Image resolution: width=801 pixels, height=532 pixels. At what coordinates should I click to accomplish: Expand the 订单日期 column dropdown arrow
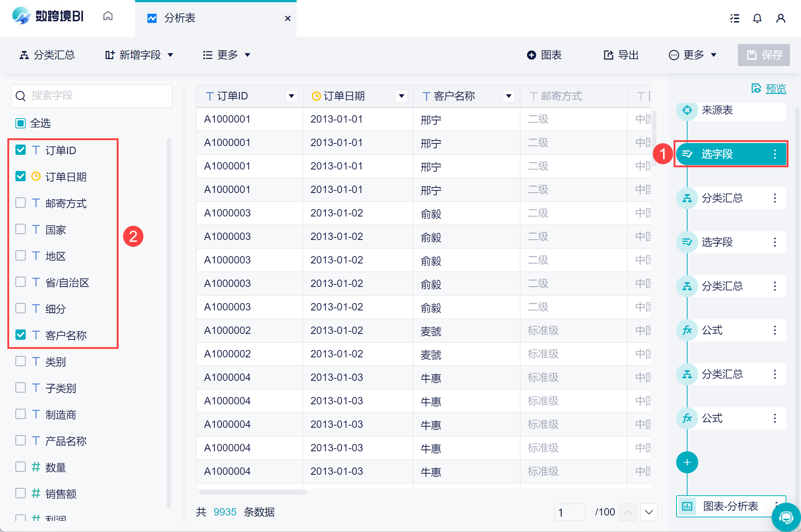pyautogui.click(x=401, y=96)
